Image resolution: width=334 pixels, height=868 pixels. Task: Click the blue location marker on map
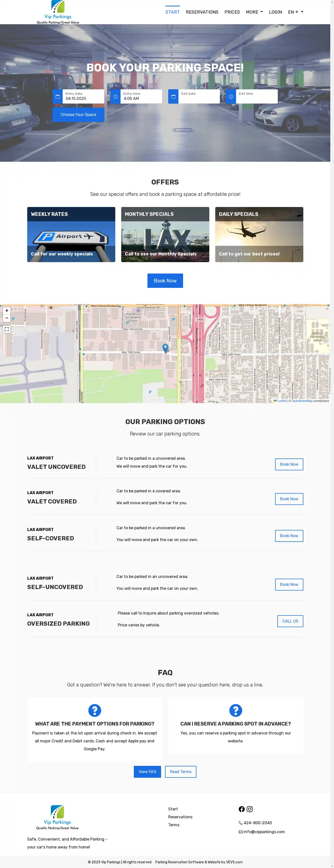coord(165,348)
